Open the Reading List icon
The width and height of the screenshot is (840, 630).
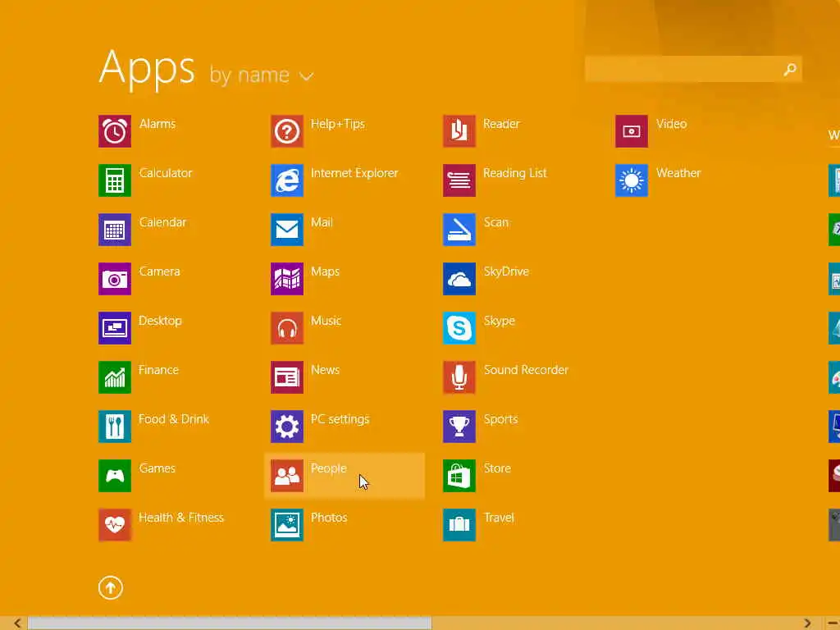coord(459,180)
